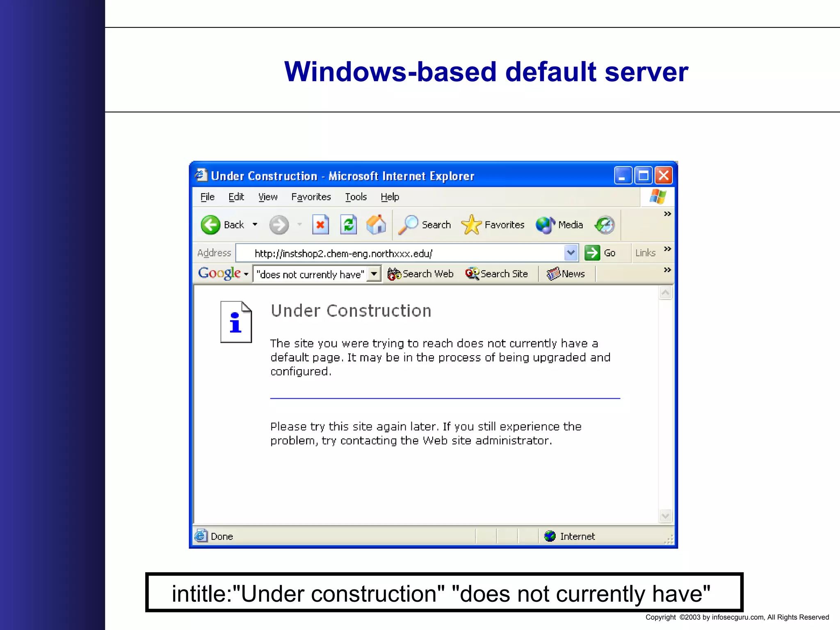Click 'Please try this site again later' text

tap(354, 427)
